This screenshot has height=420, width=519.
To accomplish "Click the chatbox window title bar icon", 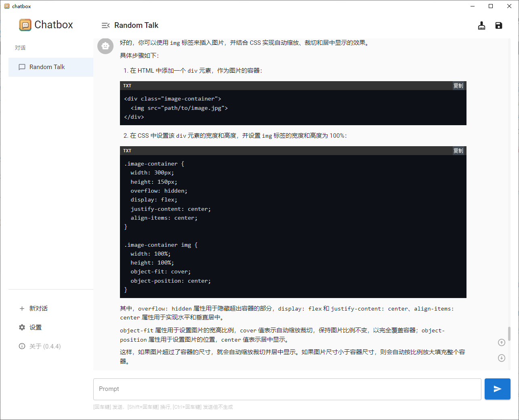I will tap(6, 6).
